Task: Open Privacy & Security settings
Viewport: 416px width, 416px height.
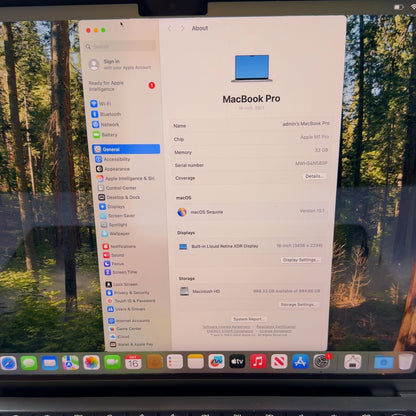Action: coord(128,293)
